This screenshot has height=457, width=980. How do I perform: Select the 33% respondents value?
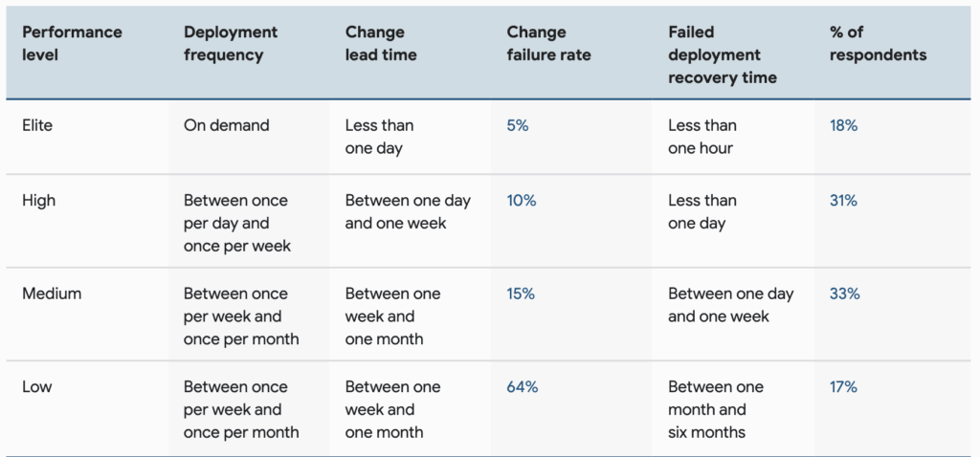click(x=845, y=294)
